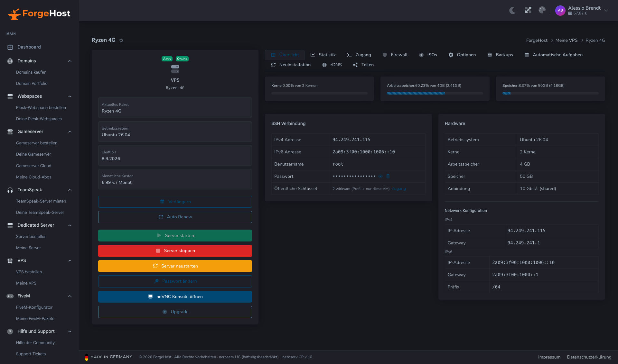Go to Meine VPS in breadcrumb
This screenshot has width=618, height=364.
tap(566, 41)
